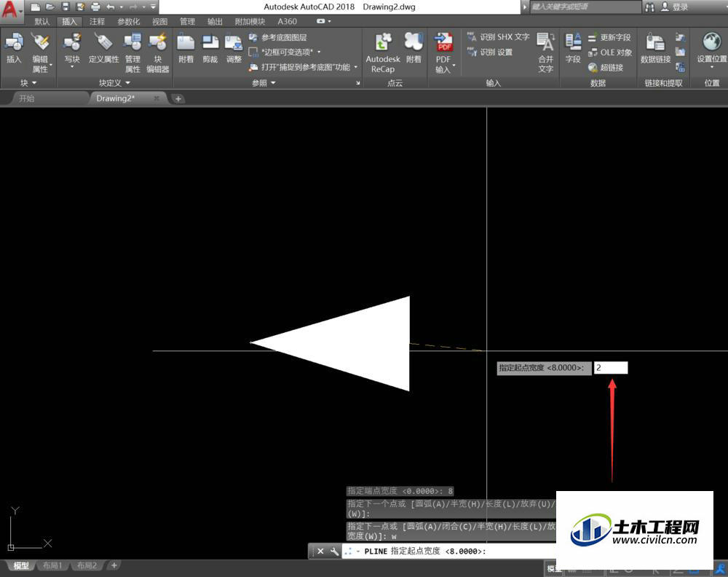The image size is (728, 577).
Task: Click the binoculars search icon
Action: [649, 7]
